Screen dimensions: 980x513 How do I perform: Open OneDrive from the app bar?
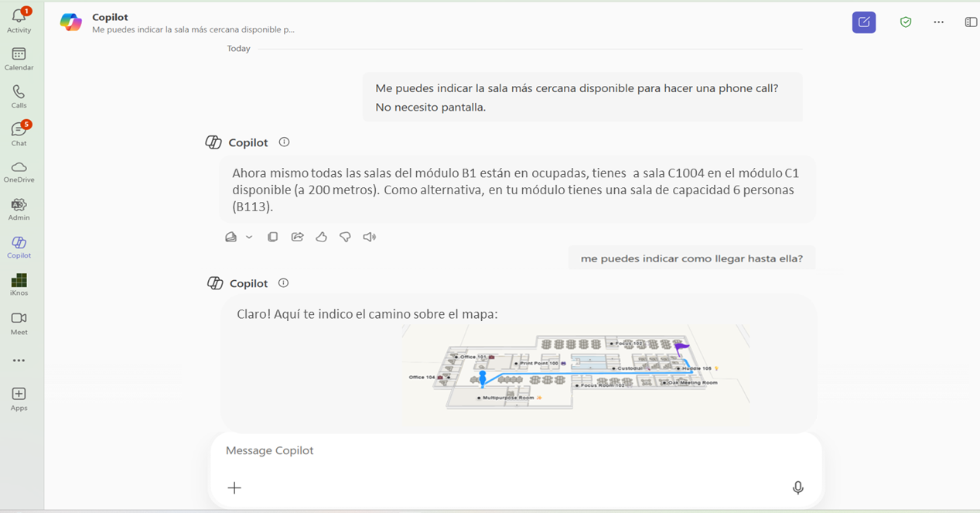[19, 171]
